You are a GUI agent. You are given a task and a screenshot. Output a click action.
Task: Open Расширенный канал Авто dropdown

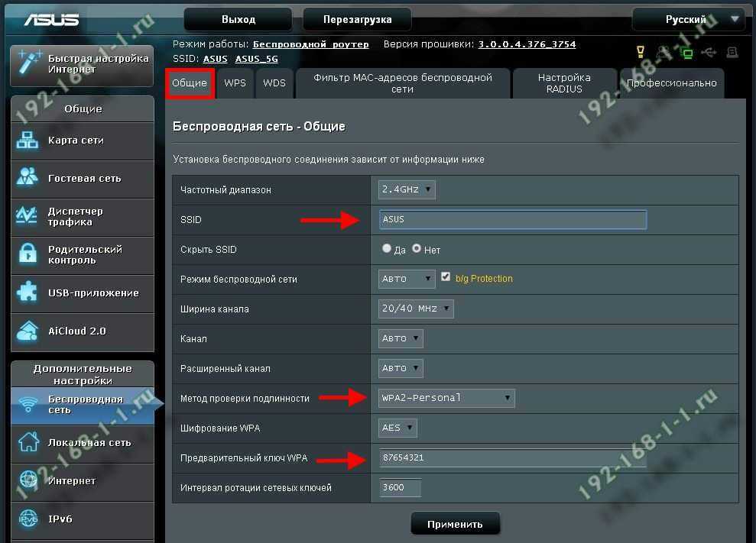(401, 368)
